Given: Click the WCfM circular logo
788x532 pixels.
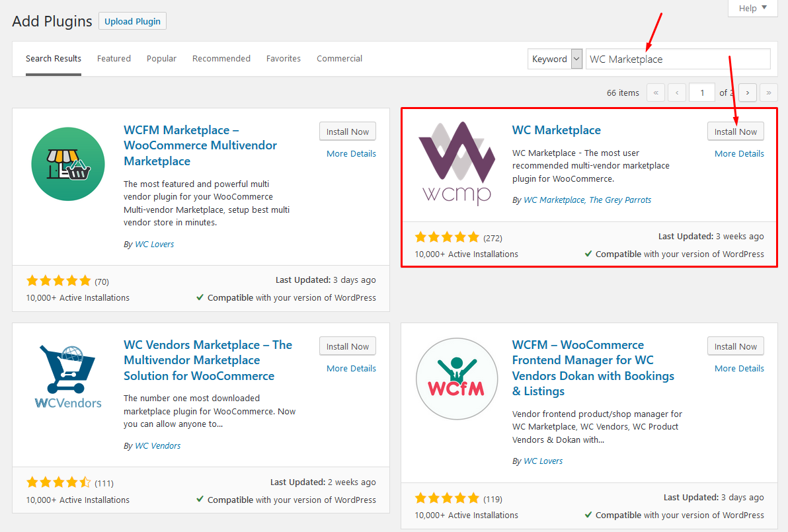Looking at the screenshot, I should click(x=457, y=379).
